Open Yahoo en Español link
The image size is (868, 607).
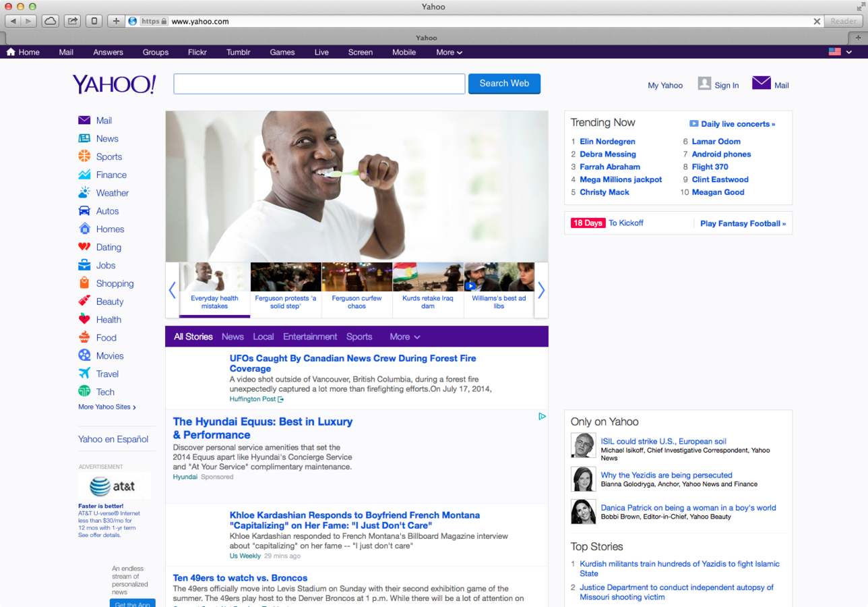113,439
